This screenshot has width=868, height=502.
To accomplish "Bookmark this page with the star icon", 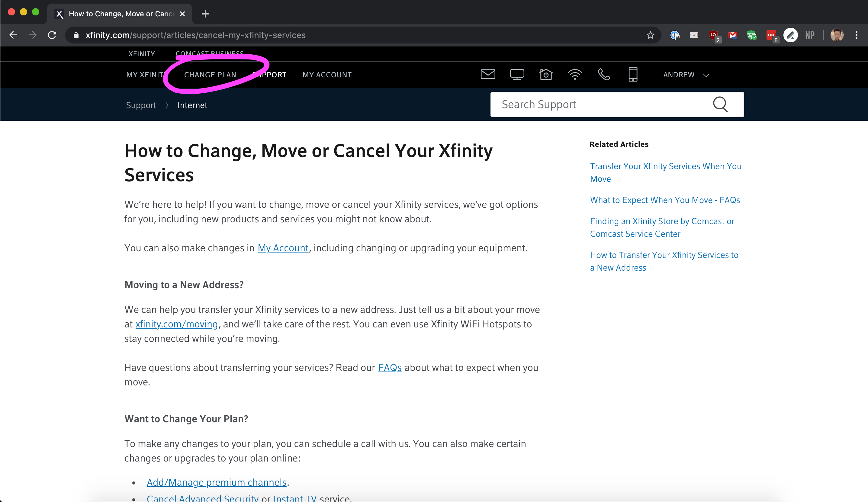I will (x=650, y=35).
